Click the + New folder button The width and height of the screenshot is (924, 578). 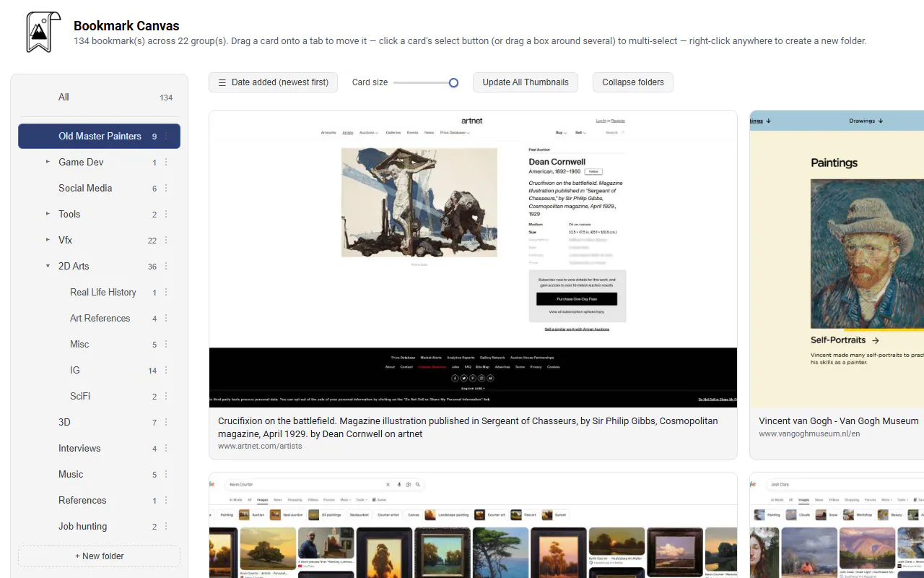99,556
